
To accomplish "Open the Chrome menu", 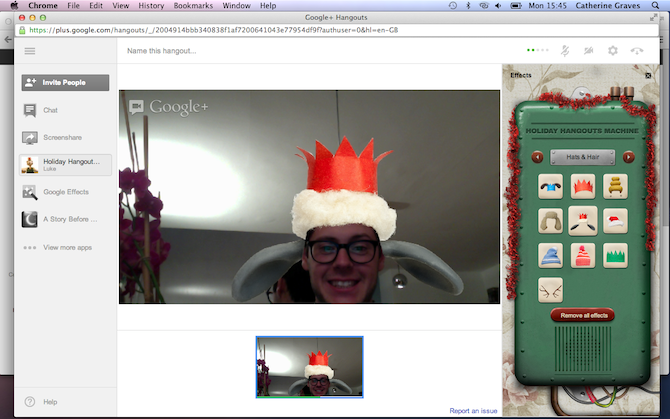I will tap(43, 6).
